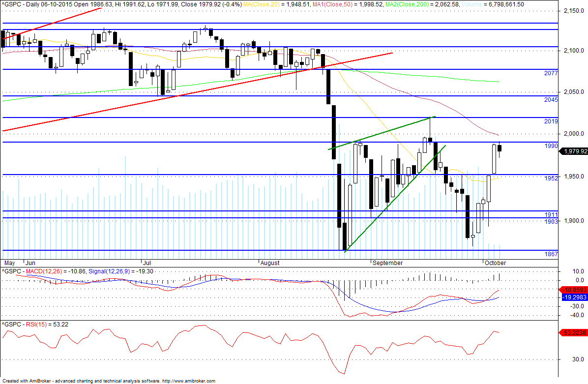Click the 2019 resistance level label
The image size is (588, 384).
pos(551,121)
